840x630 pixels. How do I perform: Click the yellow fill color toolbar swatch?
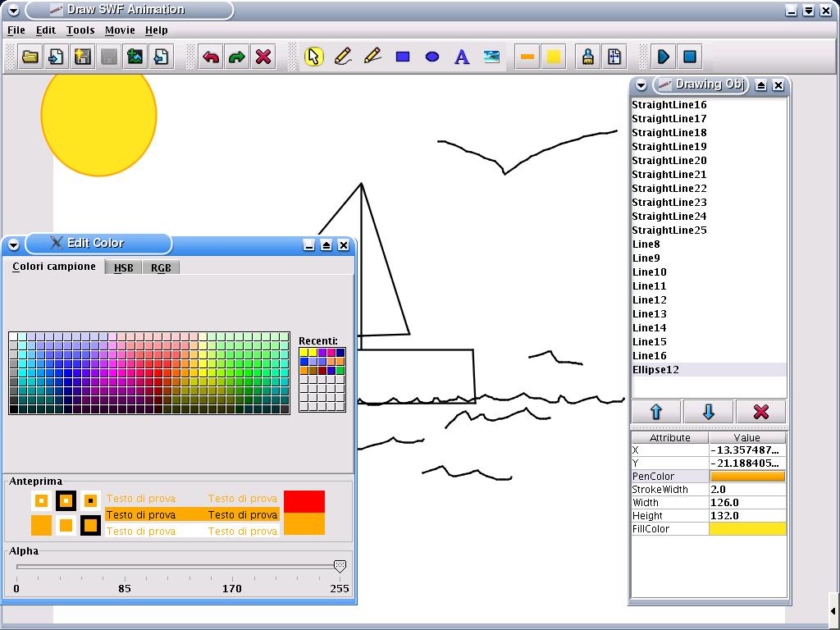[554, 57]
